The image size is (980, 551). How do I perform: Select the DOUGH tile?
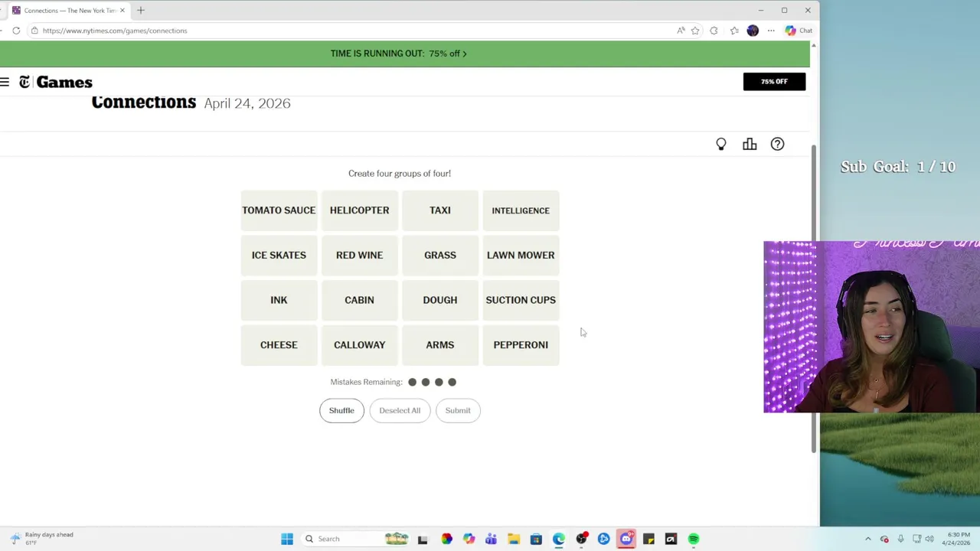click(440, 300)
